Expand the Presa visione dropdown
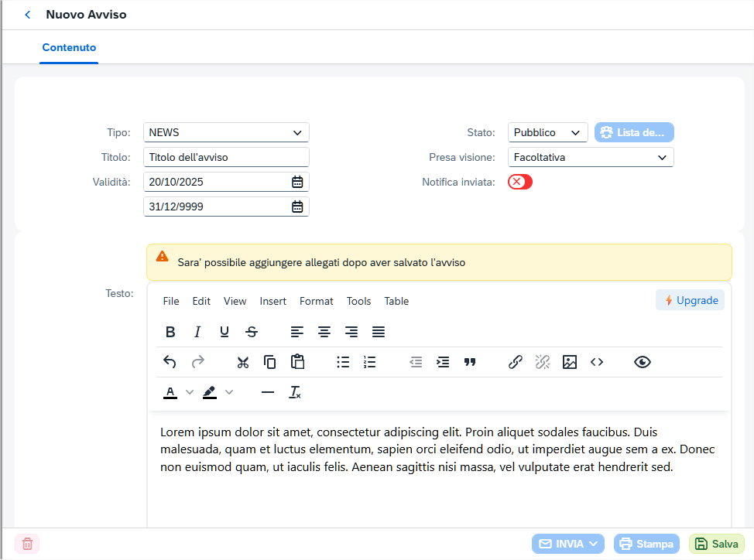754x560 pixels. tap(591, 157)
